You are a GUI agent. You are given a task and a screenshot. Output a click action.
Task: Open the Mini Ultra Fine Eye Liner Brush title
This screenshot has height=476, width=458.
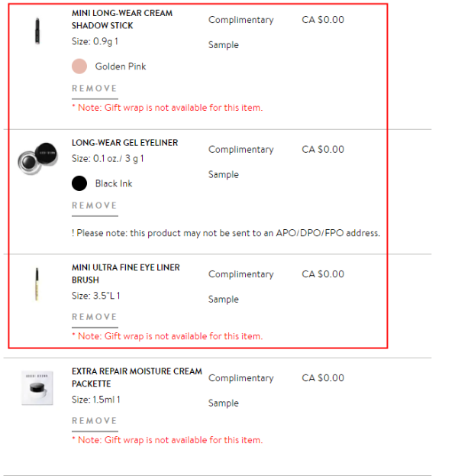click(126, 274)
